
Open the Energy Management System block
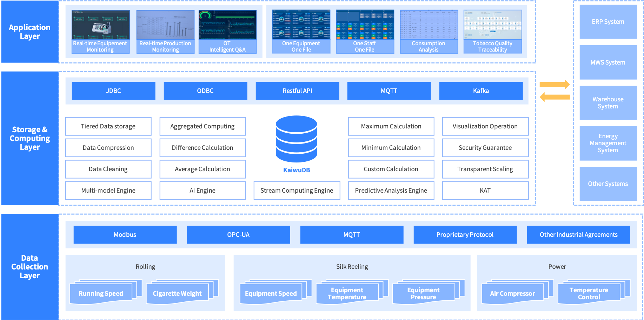coord(608,143)
